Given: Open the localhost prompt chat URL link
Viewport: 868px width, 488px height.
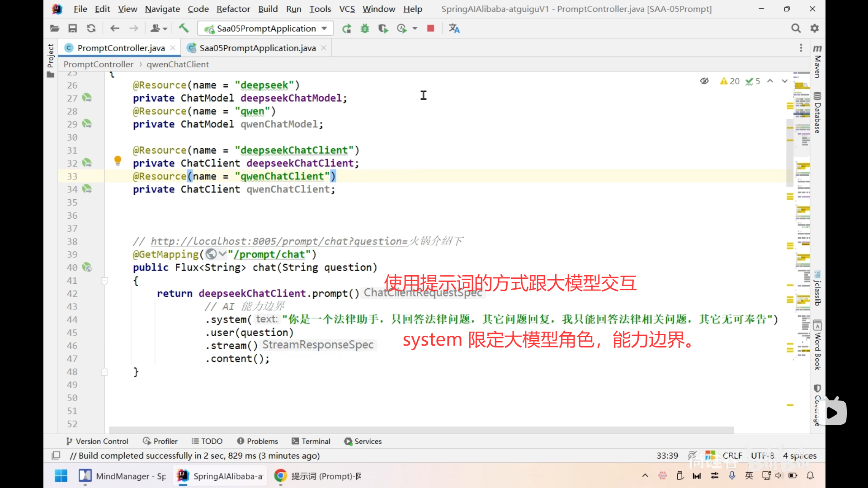Looking at the screenshot, I should click(279, 241).
